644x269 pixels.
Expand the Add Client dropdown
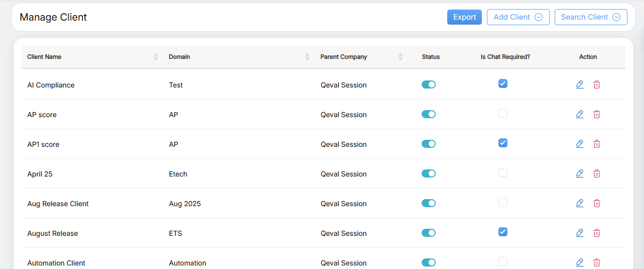point(518,17)
